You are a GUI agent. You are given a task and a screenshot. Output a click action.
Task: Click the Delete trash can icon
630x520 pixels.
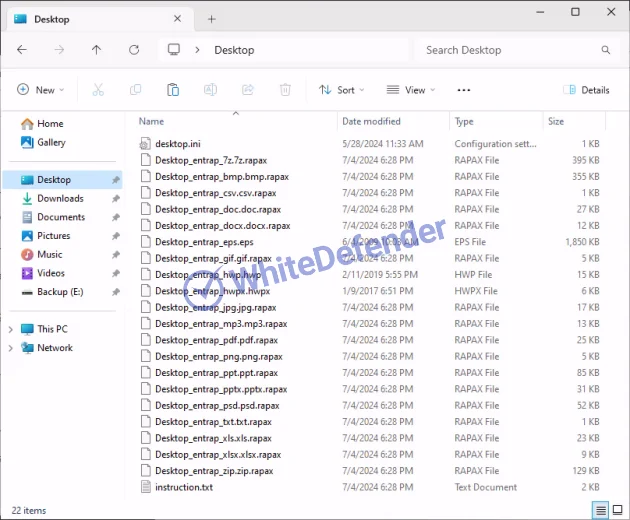point(285,90)
